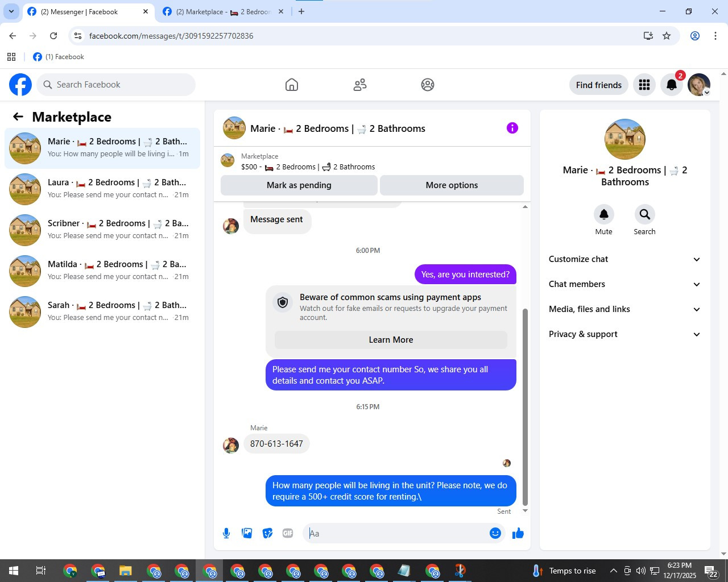
Task: Open the (1) Facebook bookmark
Action: (x=59, y=57)
